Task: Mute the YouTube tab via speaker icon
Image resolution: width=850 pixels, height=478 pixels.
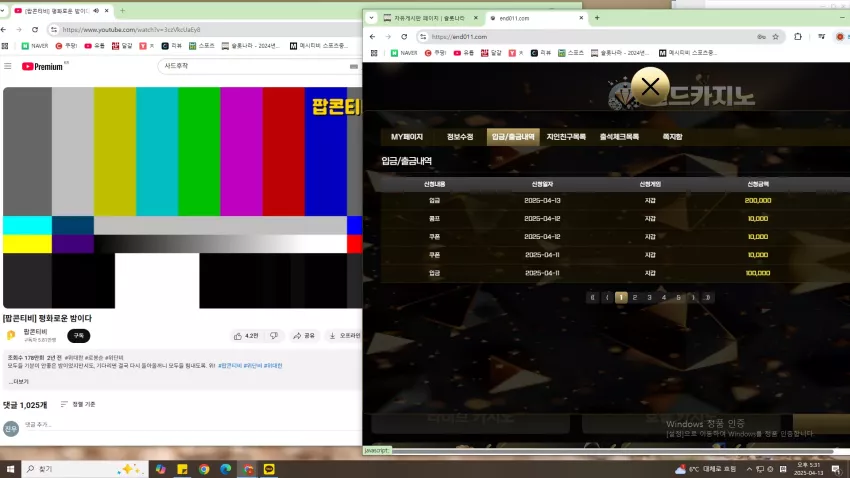Action: coord(96,10)
